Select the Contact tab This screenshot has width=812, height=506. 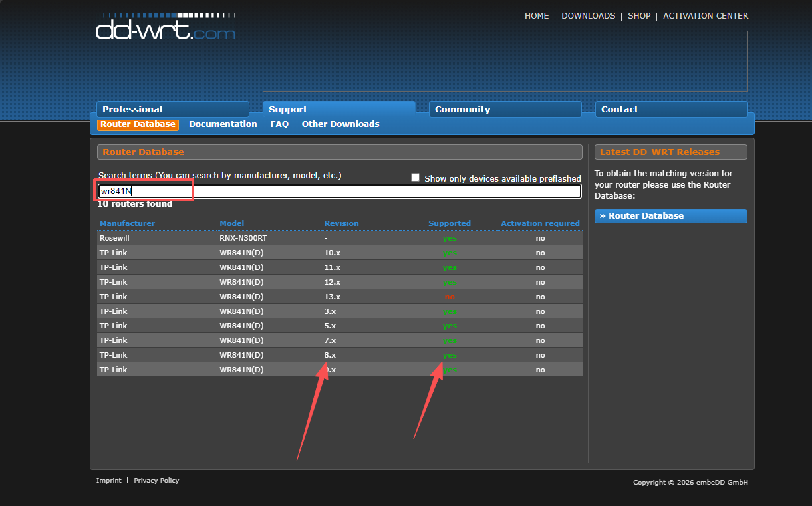click(x=672, y=109)
